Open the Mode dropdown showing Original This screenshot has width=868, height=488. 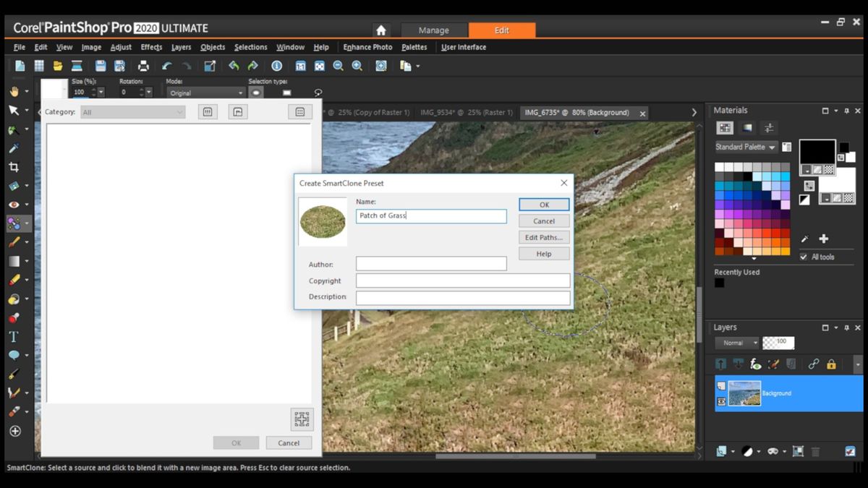click(x=206, y=93)
